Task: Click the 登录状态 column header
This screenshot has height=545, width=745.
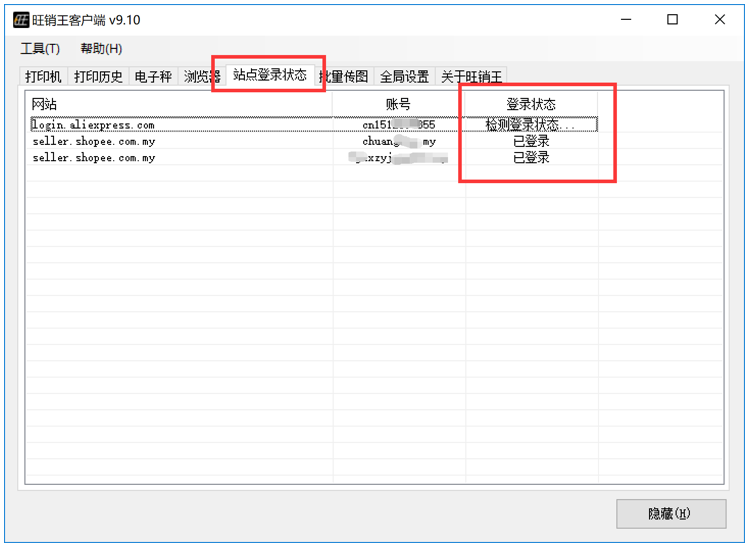Action: coord(531,104)
